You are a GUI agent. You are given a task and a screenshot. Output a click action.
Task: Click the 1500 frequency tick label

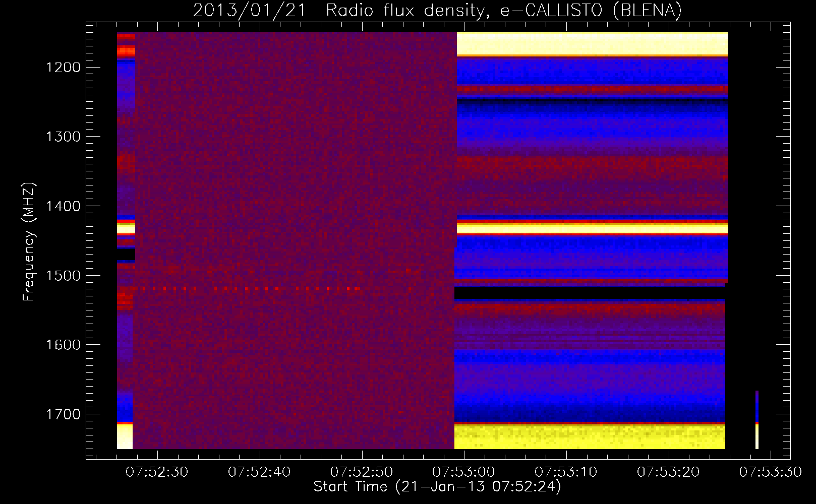63,276
